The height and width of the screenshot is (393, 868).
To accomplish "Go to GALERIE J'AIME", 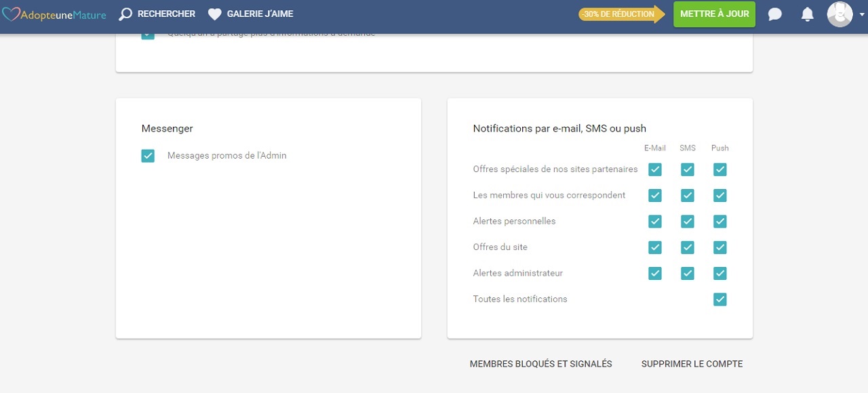I will pos(261,14).
